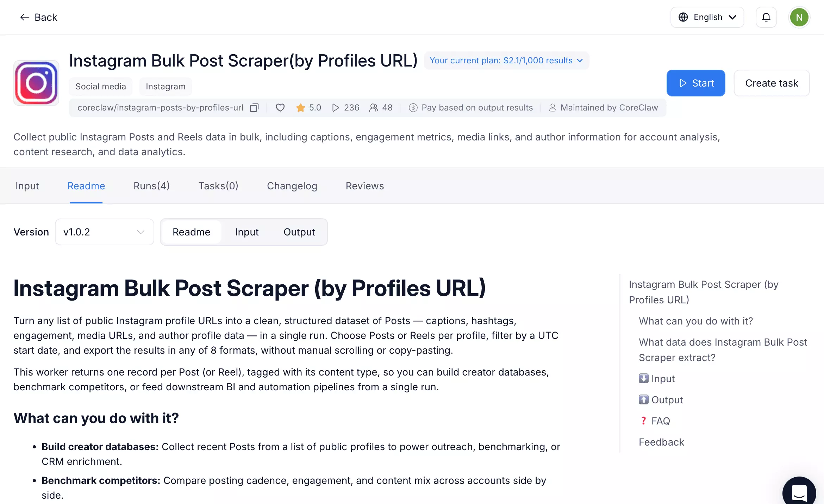824x504 pixels.
Task: Go back using the Back link
Action: click(x=39, y=17)
